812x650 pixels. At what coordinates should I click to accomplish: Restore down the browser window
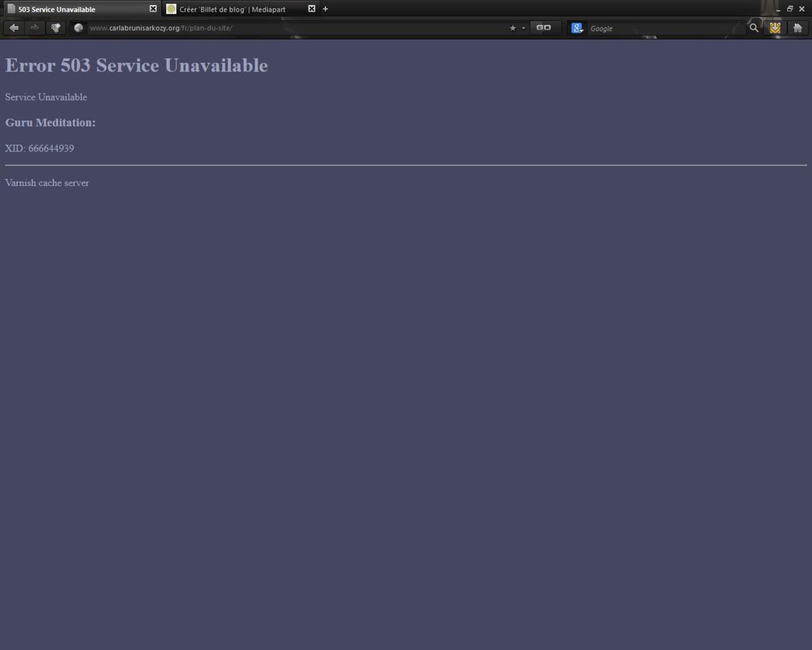(x=790, y=9)
